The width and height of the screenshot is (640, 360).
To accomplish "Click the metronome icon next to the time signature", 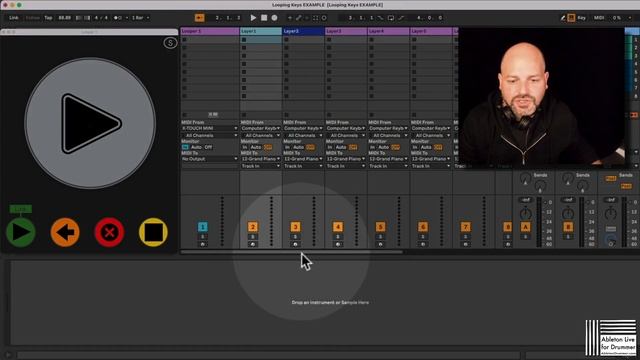I will (118, 18).
